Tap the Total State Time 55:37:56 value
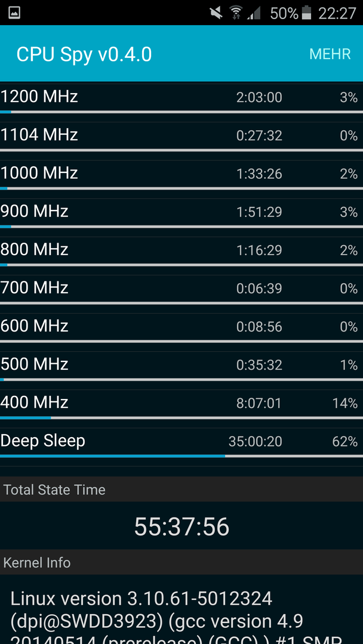This screenshot has height=644, width=363. pos(181,527)
